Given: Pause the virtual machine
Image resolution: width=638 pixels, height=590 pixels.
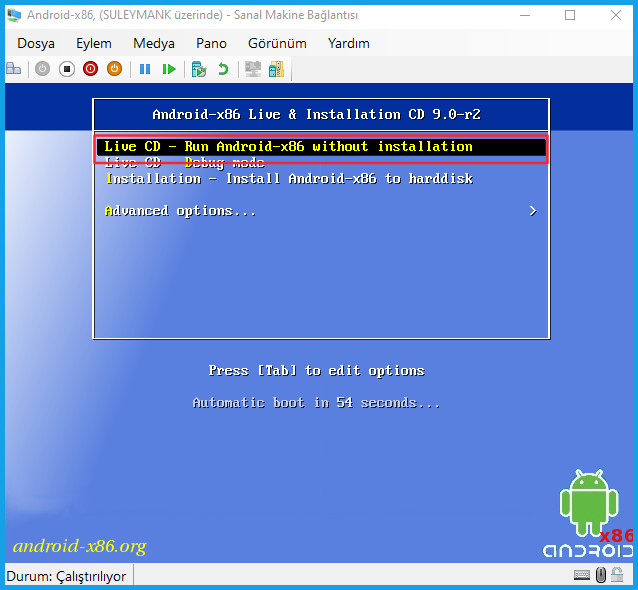Looking at the screenshot, I should (145, 69).
